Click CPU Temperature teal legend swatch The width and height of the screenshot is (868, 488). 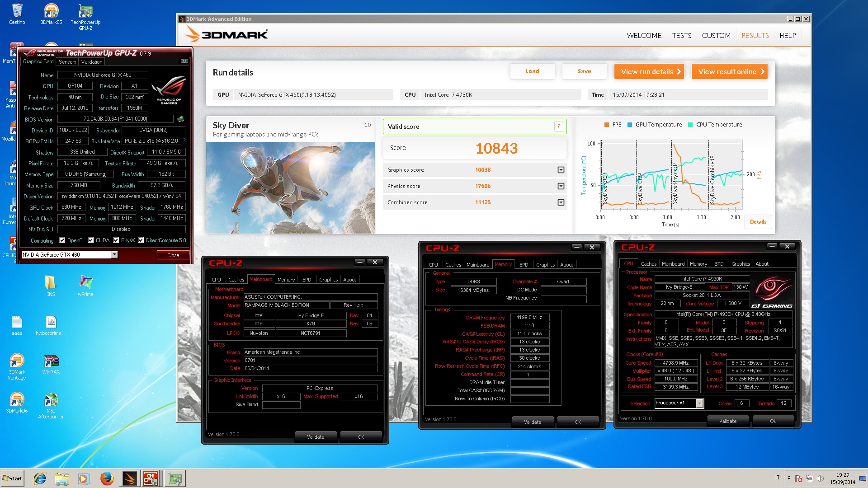tap(690, 125)
